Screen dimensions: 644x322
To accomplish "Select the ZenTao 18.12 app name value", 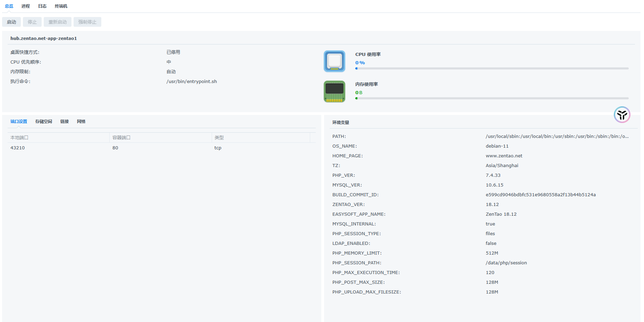I will pyautogui.click(x=501, y=214).
